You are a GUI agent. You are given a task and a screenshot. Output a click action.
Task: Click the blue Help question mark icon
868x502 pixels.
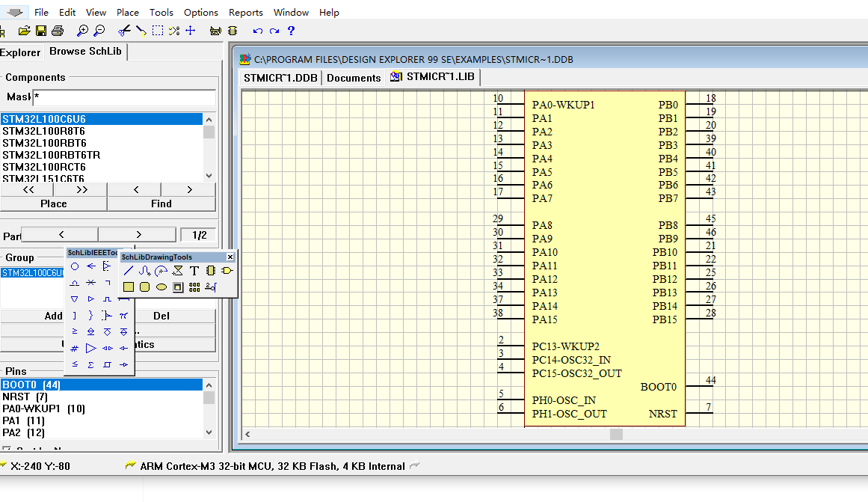(x=291, y=31)
